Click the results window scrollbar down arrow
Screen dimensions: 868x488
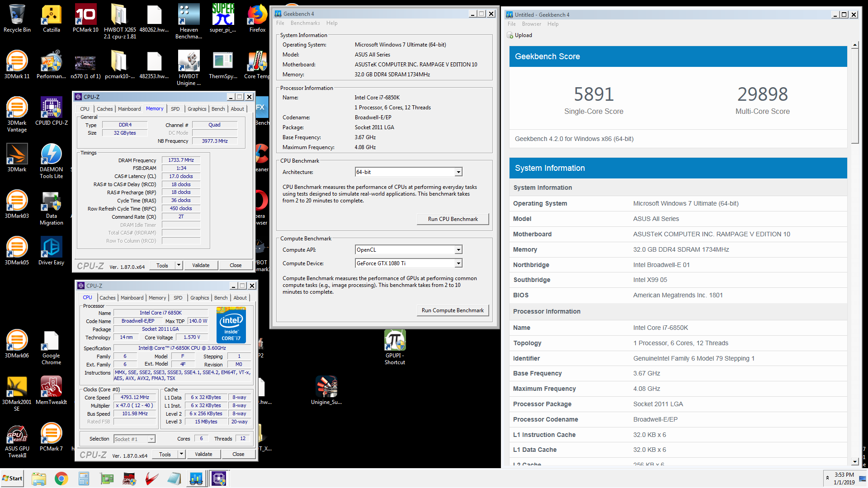click(855, 461)
